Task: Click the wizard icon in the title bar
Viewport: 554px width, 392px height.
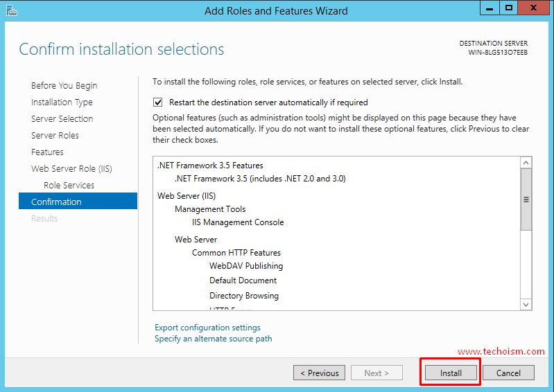Action: pyautogui.click(x=11, y=10)
